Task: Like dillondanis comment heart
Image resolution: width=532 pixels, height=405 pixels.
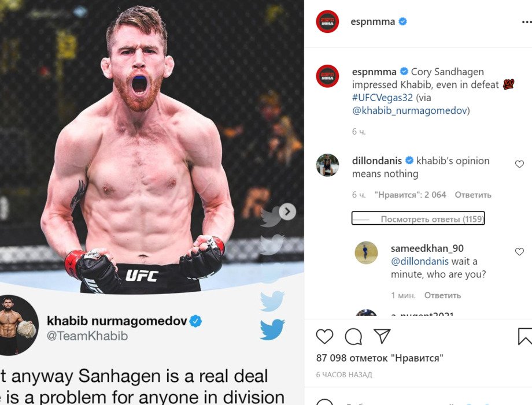Action: [x=519, y=164]
